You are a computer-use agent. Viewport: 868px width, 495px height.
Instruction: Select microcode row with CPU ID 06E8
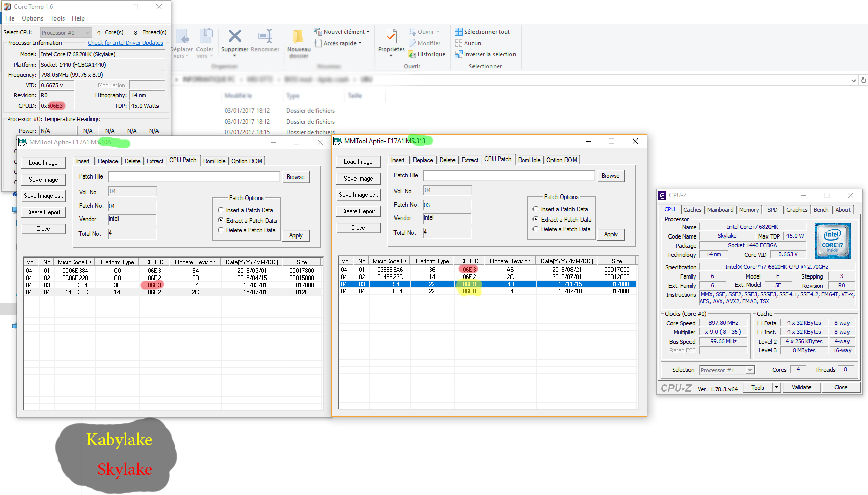(x=469, y=291)
